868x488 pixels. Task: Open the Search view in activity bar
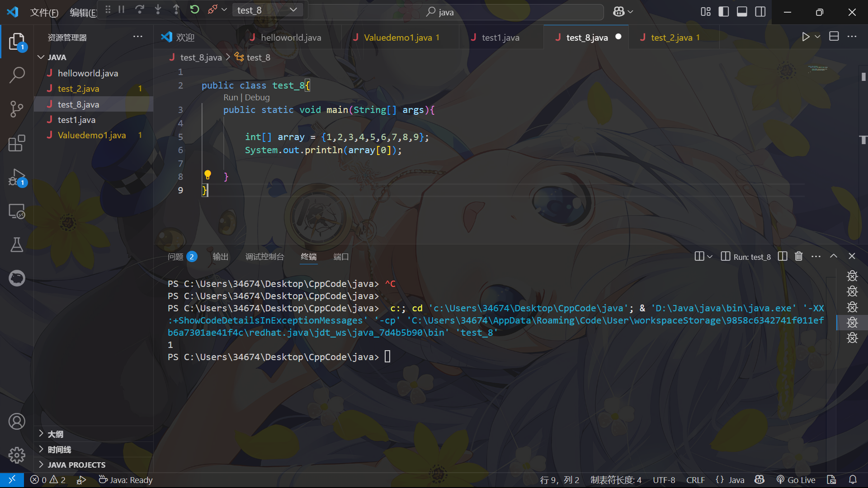pyautogui.click(x=17, y=75)
